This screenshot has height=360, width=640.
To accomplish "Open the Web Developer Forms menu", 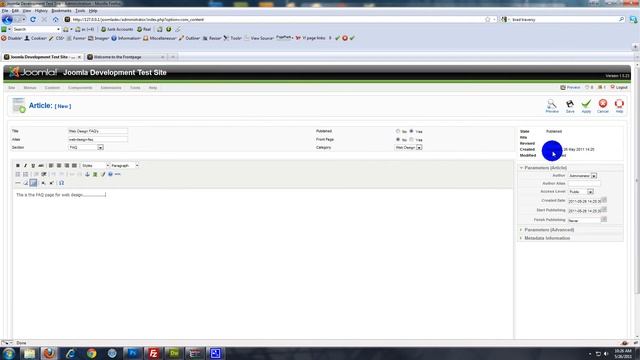I will tap(76, 38).
